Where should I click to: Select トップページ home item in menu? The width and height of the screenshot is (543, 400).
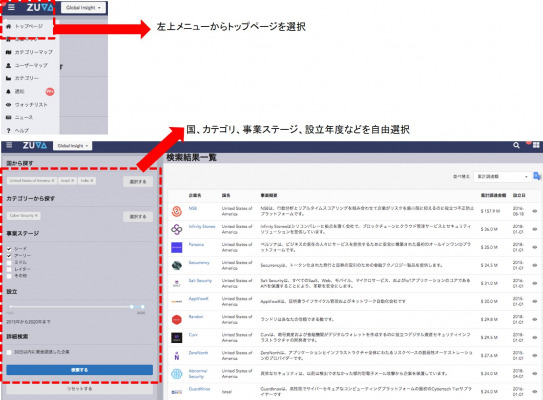coord(28,26)
